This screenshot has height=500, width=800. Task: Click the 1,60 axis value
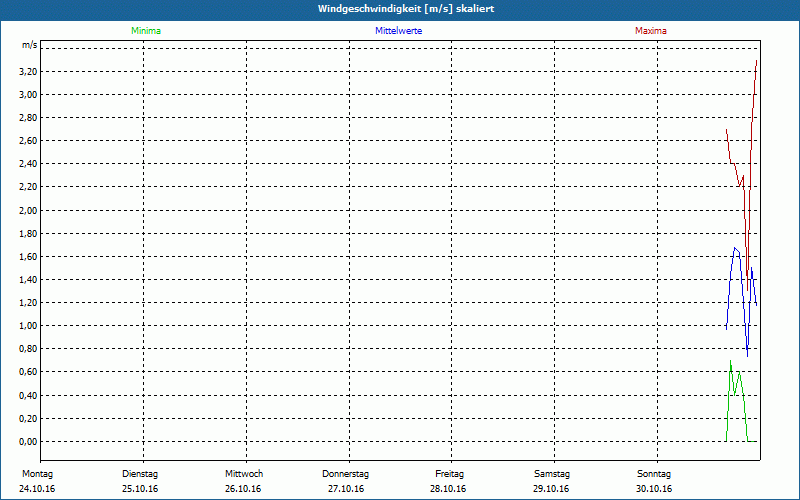(x=28, y=257)
